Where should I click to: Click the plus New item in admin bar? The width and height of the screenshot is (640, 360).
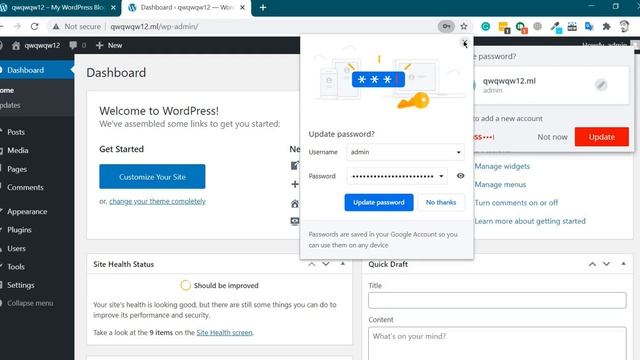point(109,45)
